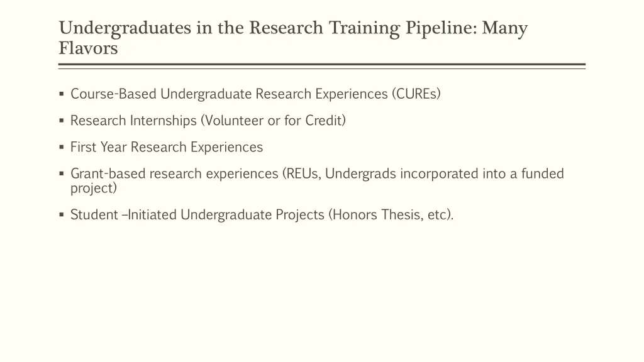Click the bullet marker before "Grant-based"

(x=62, y=173)
